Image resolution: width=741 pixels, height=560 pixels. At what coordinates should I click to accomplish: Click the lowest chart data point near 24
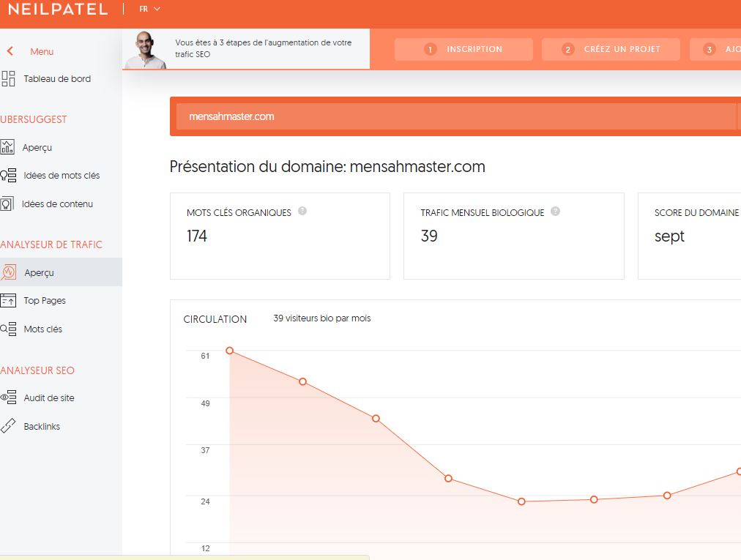pyautogui.click(x=521, y=501)
